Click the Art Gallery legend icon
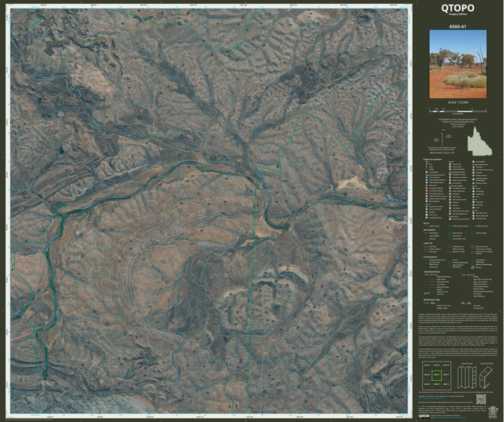The width and height of the screenshot is (504, 422). [x=450, y=208]
